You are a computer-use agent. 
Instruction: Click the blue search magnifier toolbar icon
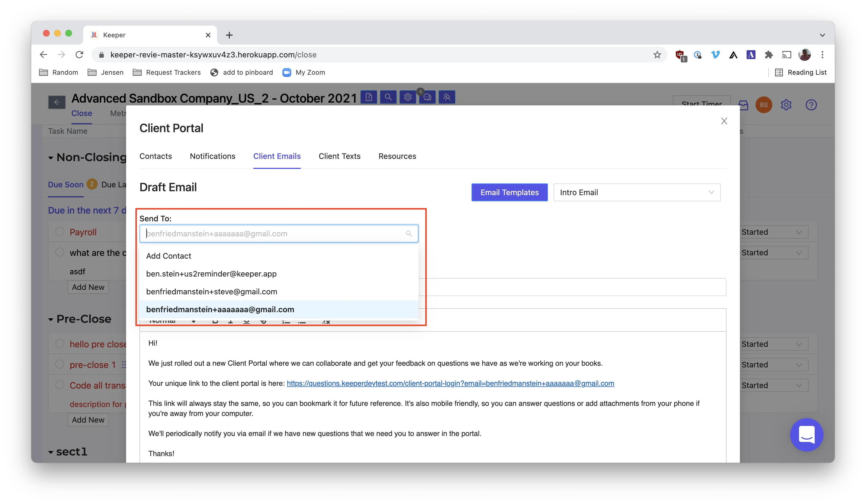click(x=388, y=97)
